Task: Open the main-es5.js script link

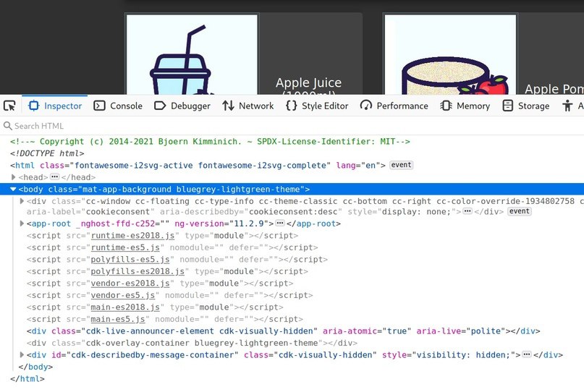Action: (119, 319)
